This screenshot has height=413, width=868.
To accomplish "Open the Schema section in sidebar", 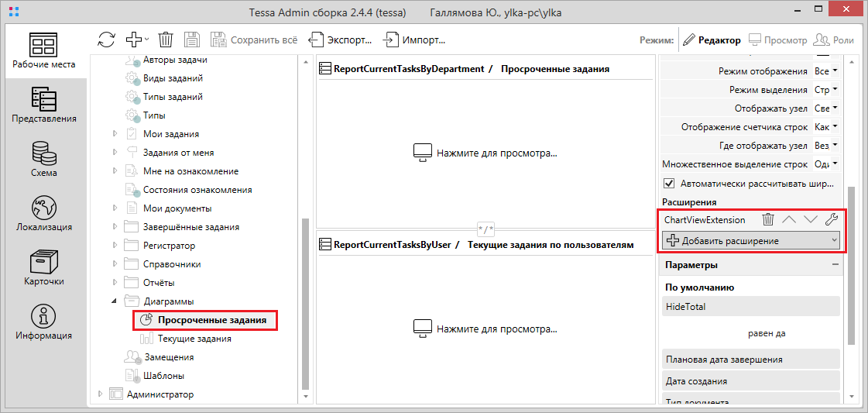I will 44,160.
